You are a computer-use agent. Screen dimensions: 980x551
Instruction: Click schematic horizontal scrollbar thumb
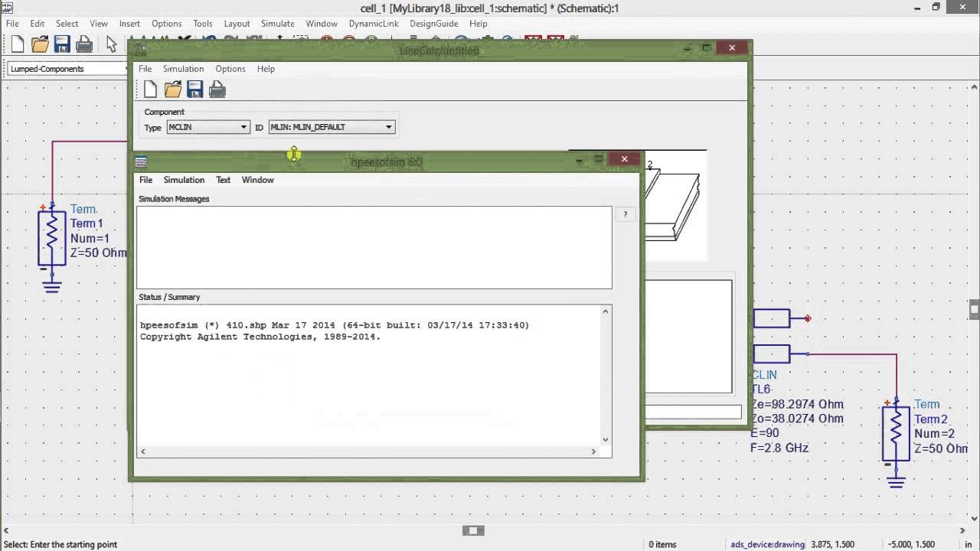click(473, 530)
